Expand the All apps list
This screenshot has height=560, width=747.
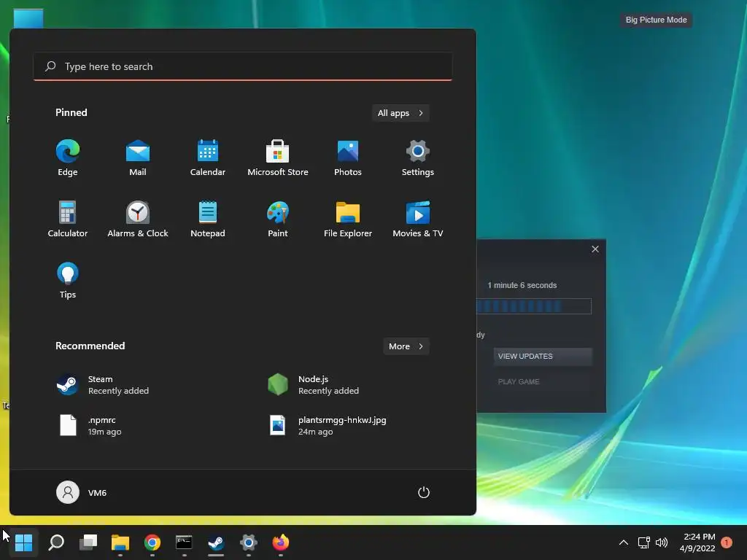(x=400, y=113)
